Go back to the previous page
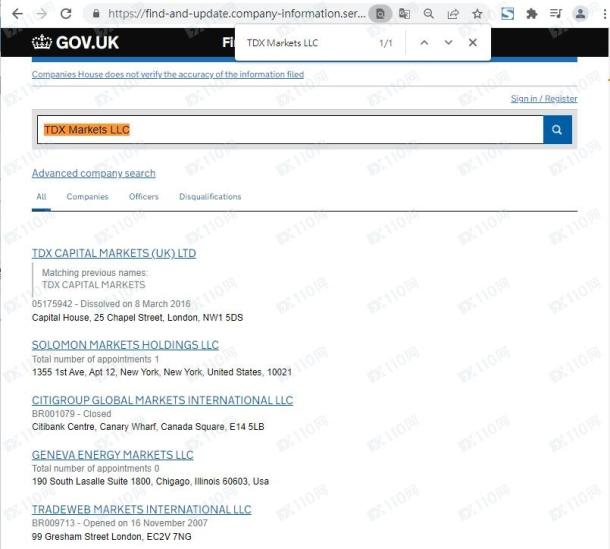The height and width of the screenshot is (549, 610). click(x=18, y=14)
